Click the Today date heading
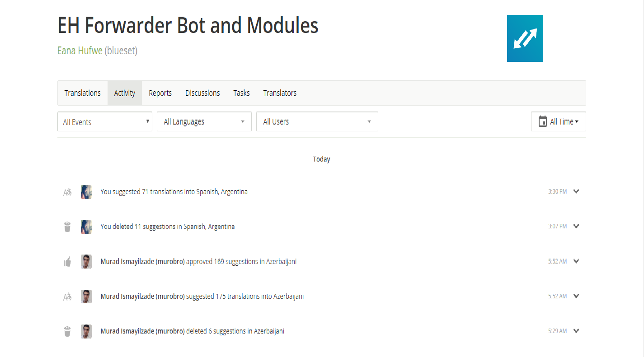 tap(321, 159)
